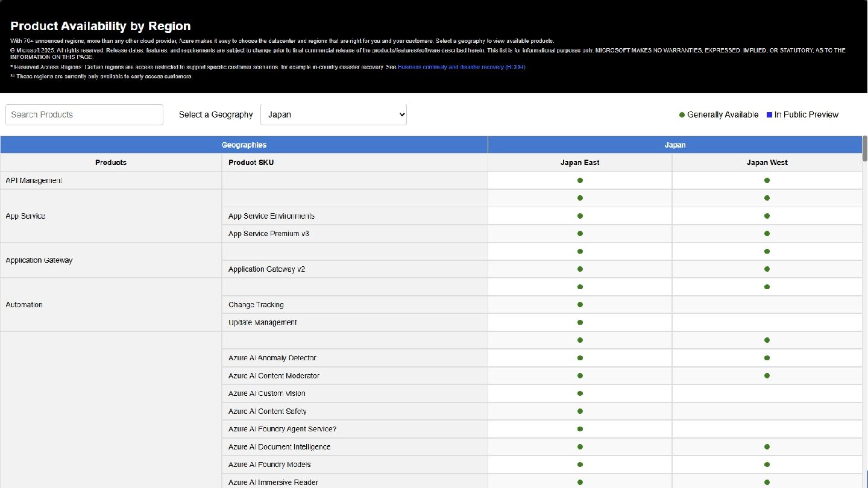This screenshot has width=868, height=488.
Task: Click App Service Premium v3 dot in Japan West
Action: 767,233
